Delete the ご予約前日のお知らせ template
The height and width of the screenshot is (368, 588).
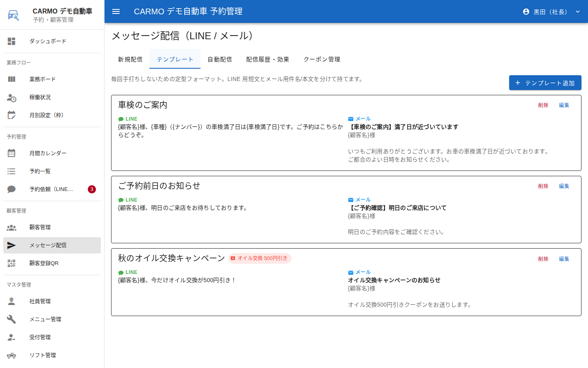(x=543, y=186)
